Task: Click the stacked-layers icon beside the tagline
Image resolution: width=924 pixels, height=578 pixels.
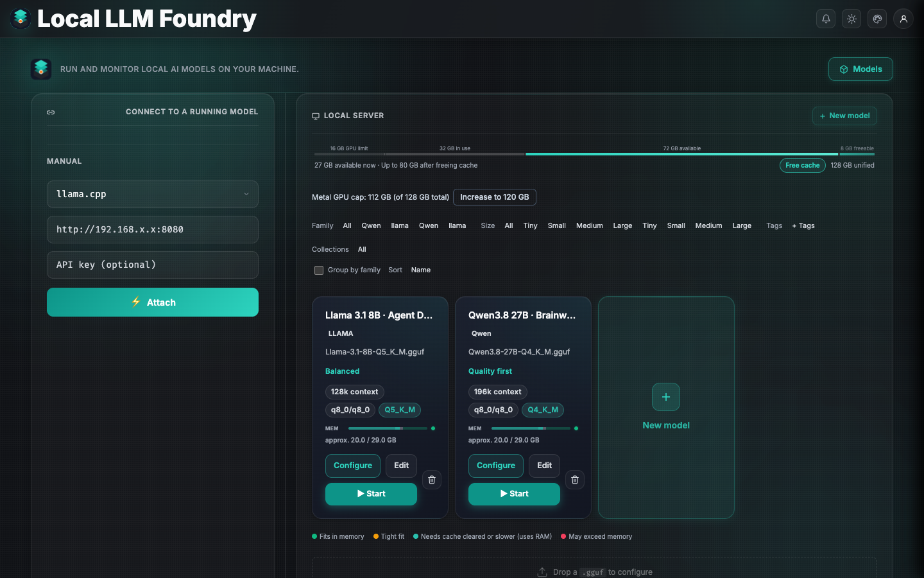Action: click(x=41, y=69)
